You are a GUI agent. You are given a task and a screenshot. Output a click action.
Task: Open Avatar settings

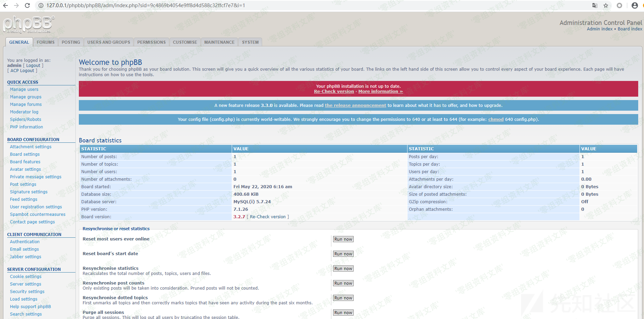coord(26,169)
